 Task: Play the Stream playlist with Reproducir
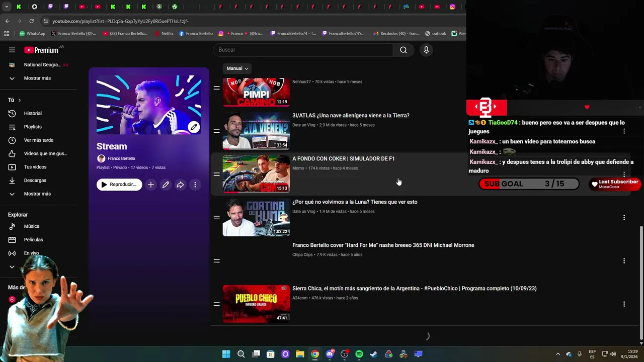[119, 185]
